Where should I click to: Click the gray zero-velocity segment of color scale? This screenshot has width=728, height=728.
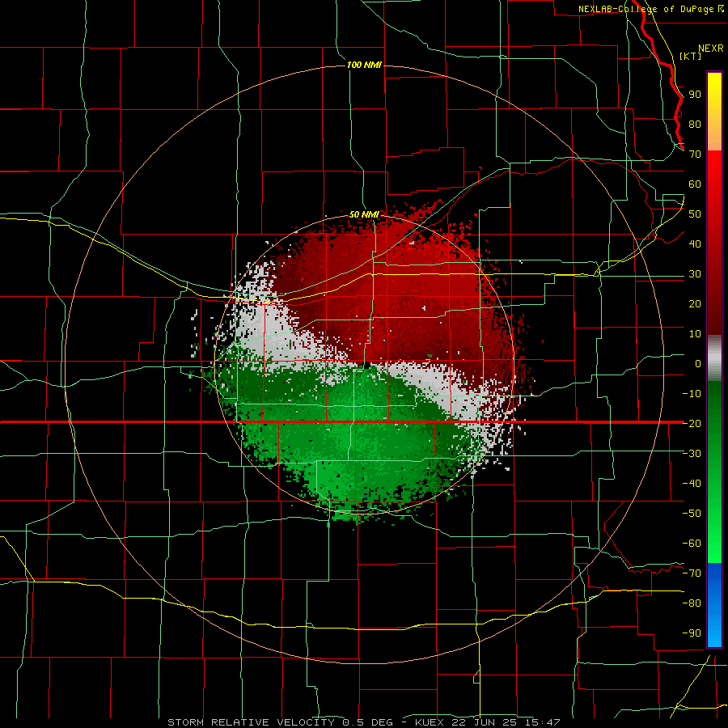[714, 358]
